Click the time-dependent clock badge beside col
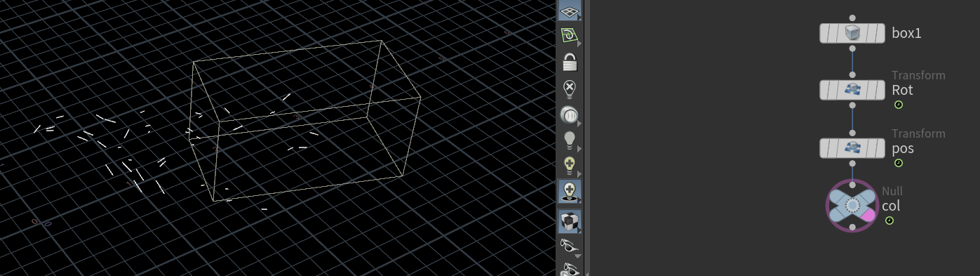The height and width of the screenshot is (276, 980). 889,221
